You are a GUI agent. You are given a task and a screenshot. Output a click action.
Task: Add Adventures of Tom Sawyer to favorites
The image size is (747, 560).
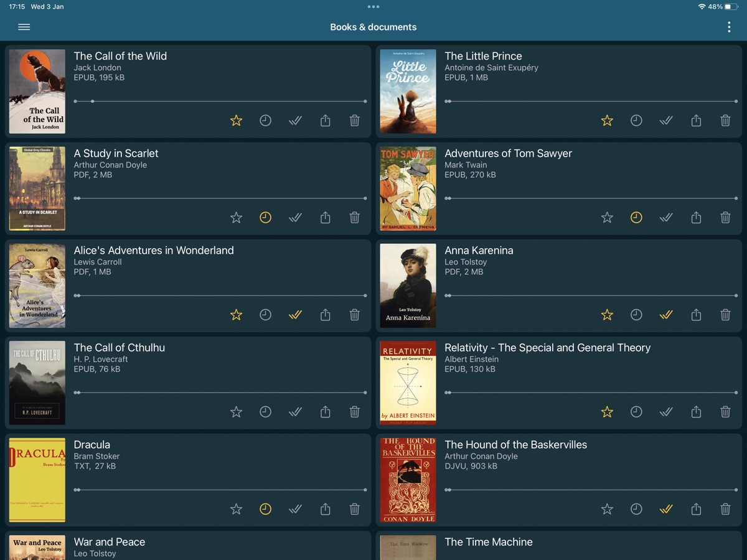pos(607,218)
